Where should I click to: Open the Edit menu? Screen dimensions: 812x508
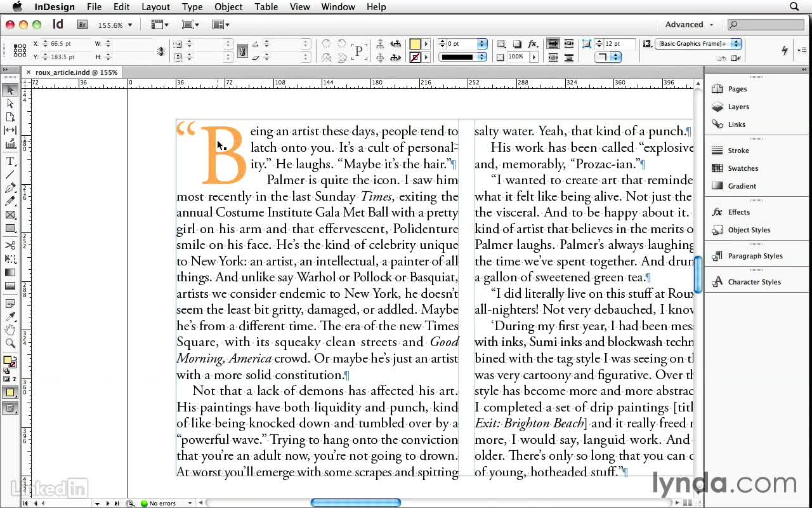(x=121, y=7)
